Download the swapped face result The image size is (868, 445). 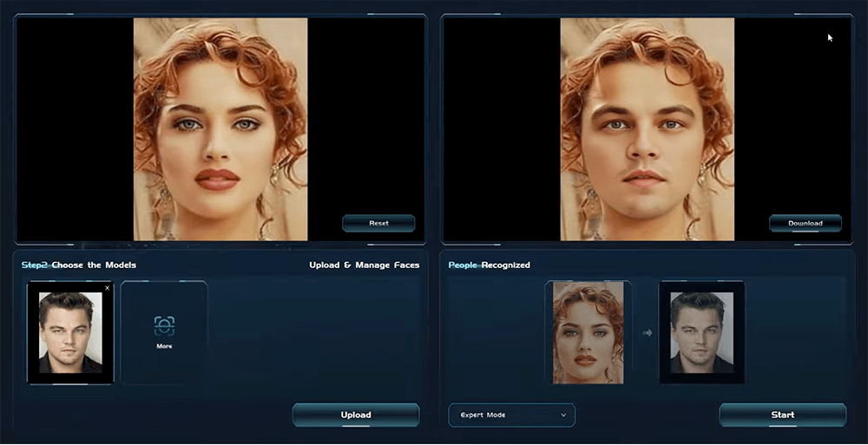(806, 223)
